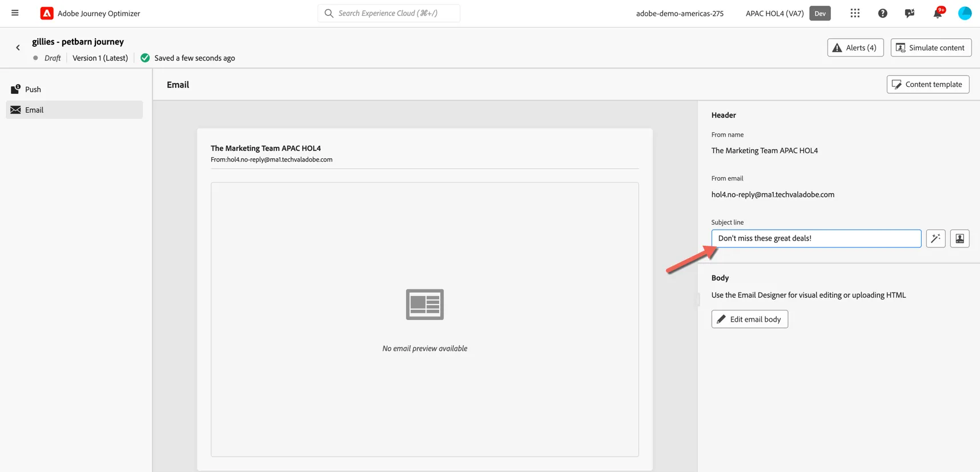
Task: Click Edit email body
Action: click(x=749, y=319)
